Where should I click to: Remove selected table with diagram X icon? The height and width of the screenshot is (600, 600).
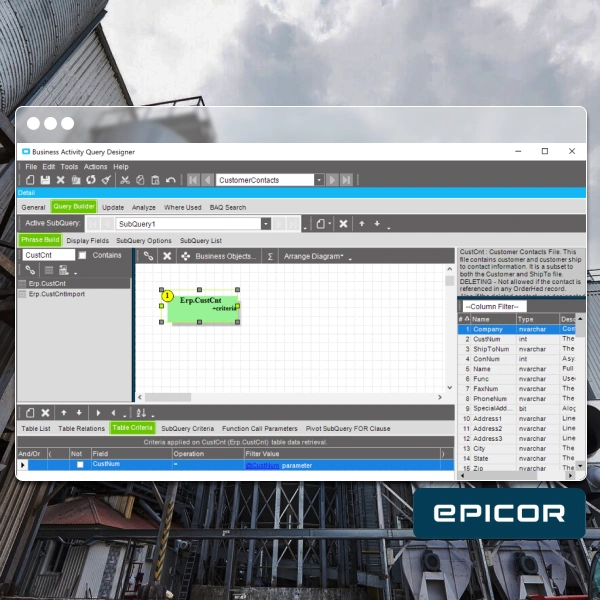pyautogui.click(x=167, y=256)
